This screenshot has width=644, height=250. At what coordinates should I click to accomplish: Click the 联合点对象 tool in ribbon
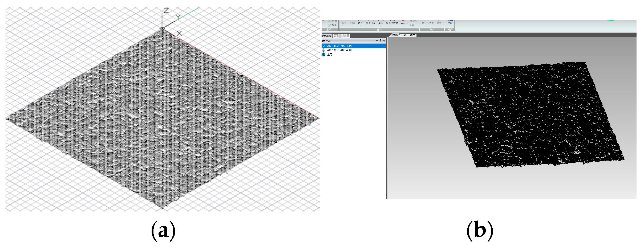tap(428, 23)
